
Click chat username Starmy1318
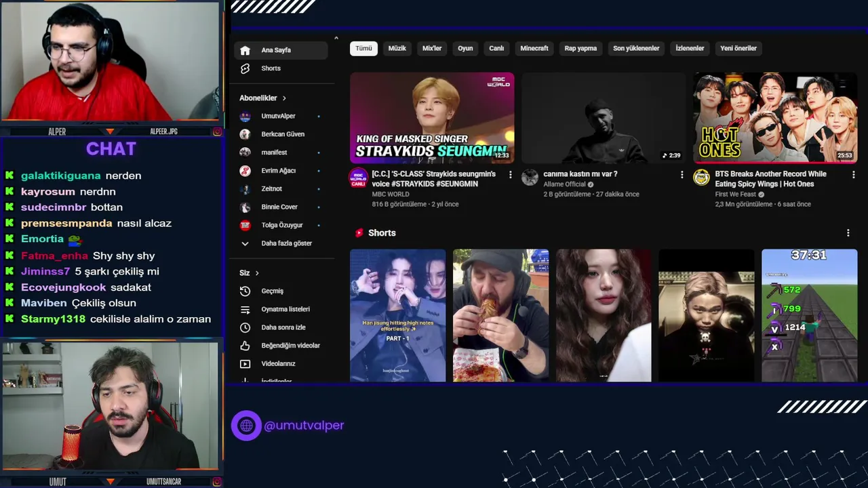(53, 319)
